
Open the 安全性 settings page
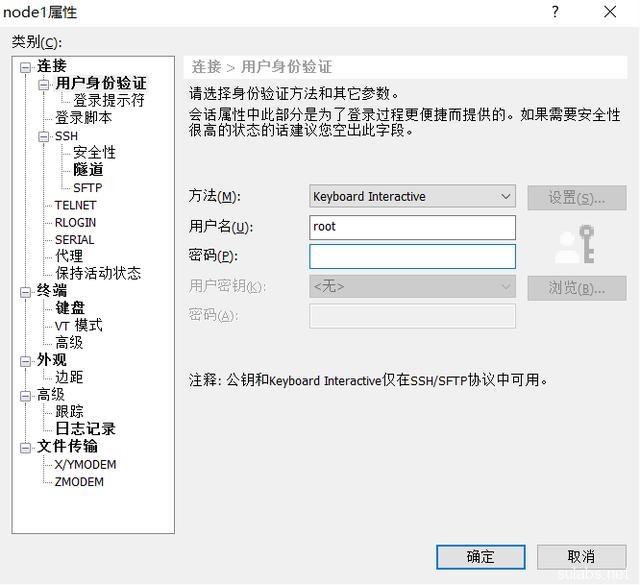[x=94, y=152]
